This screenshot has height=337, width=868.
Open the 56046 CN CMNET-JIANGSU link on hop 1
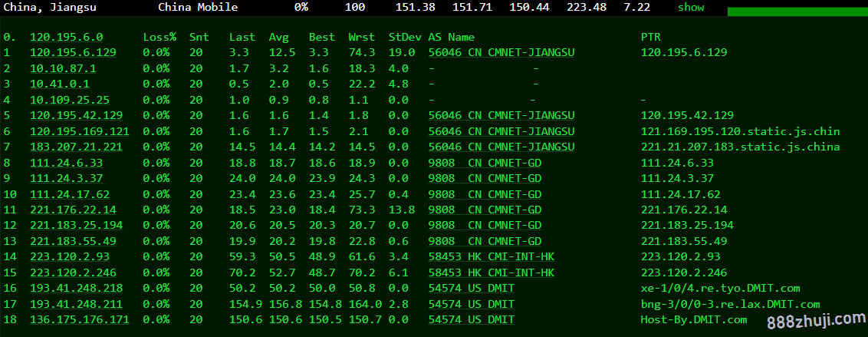pyautogui.click(x=501, y=53)
